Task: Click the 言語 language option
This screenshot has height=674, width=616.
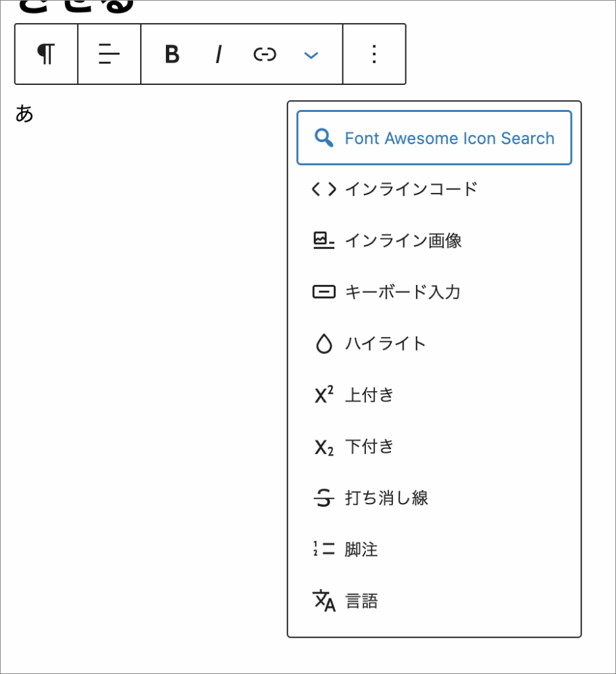Action: [361, 601]
